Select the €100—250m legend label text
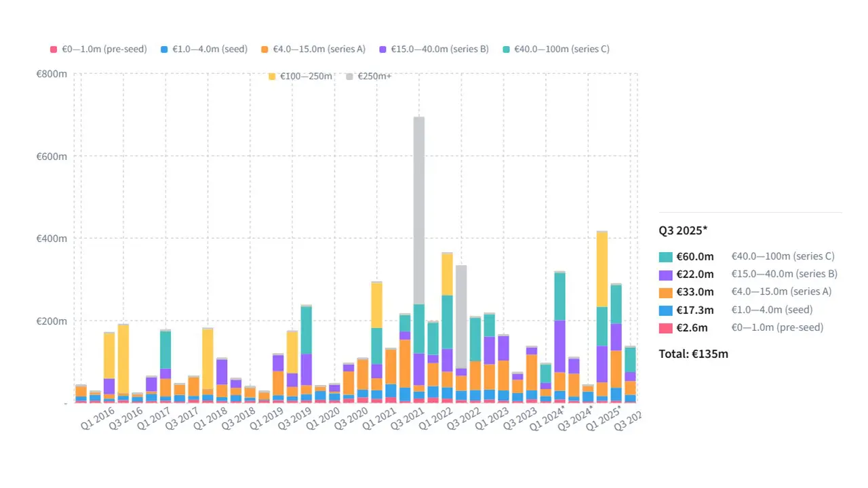This screenshot has height=488, width=868. 306,76
